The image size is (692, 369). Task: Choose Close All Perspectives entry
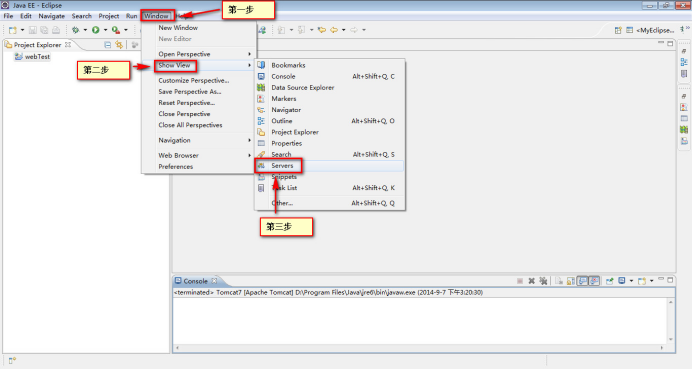[x=199, y=125]
